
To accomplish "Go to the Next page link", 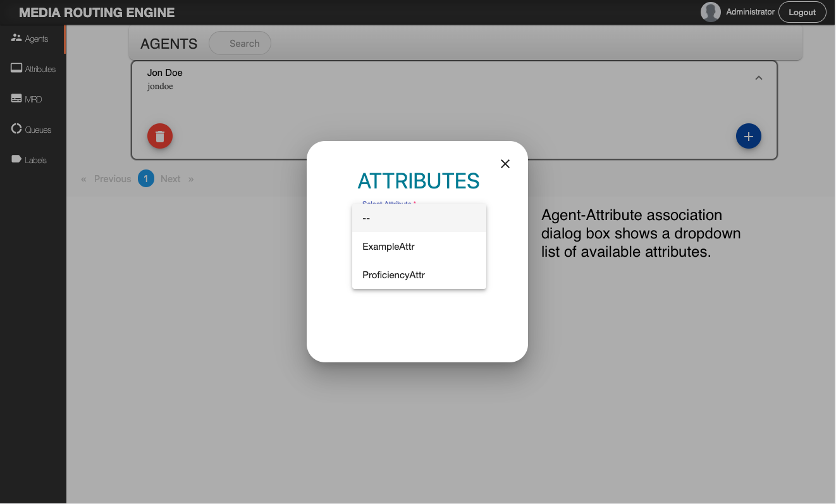I will click(171, 179).
